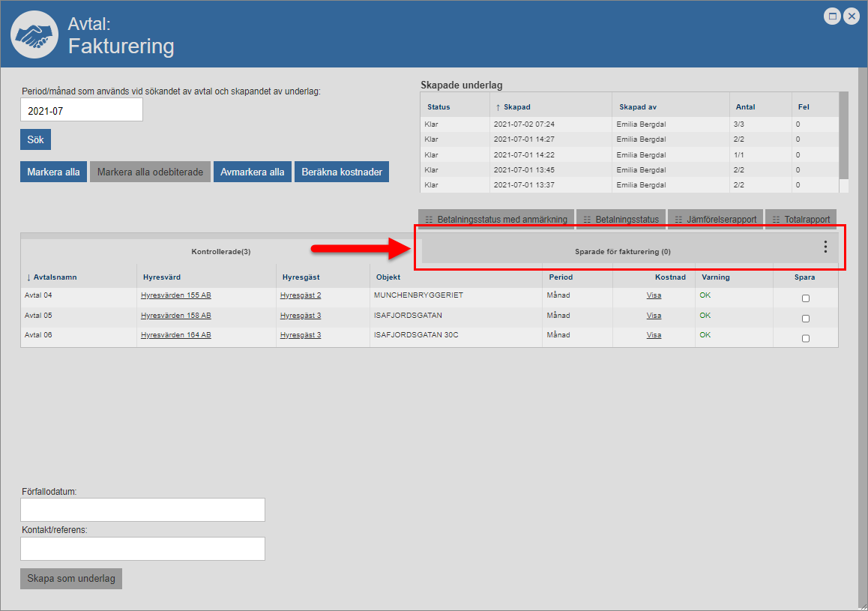
Task: Sort table by Avtalsnamn column header
Action: (55, 277)
